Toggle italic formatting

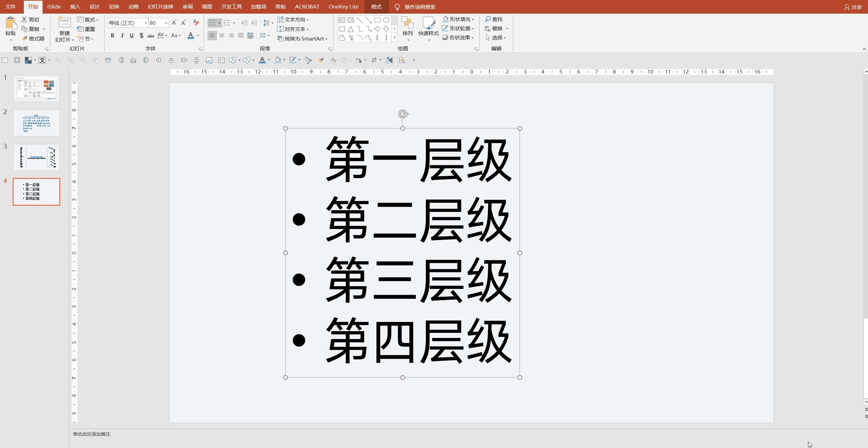coord(122,35)
